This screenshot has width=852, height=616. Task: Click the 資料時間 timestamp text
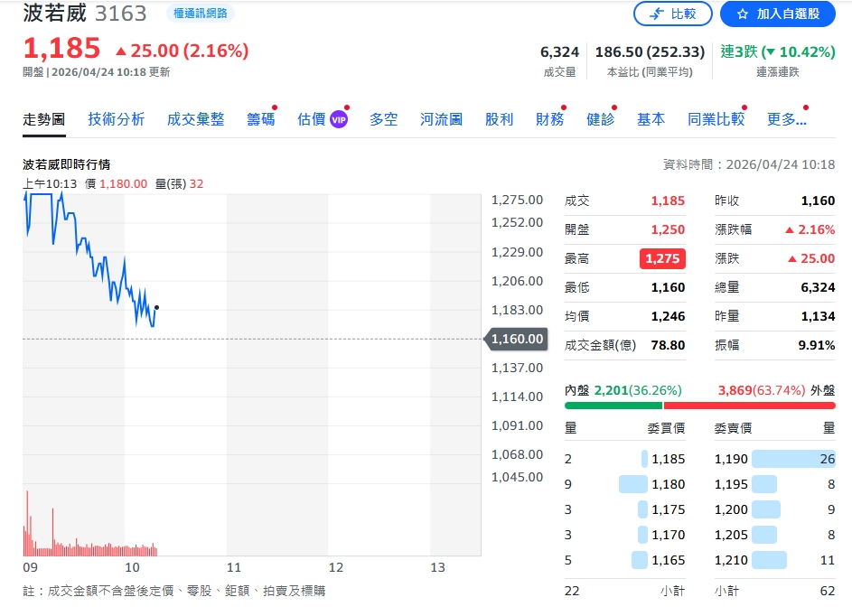749,164
